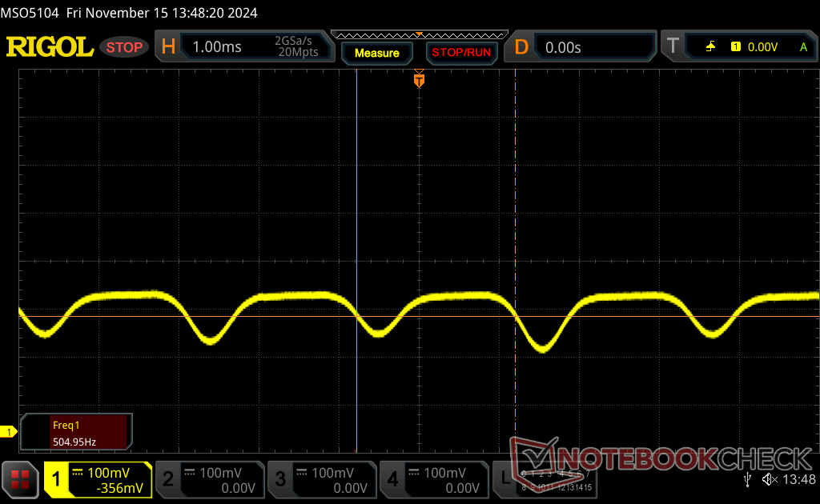Open the delay D icon

521,47
